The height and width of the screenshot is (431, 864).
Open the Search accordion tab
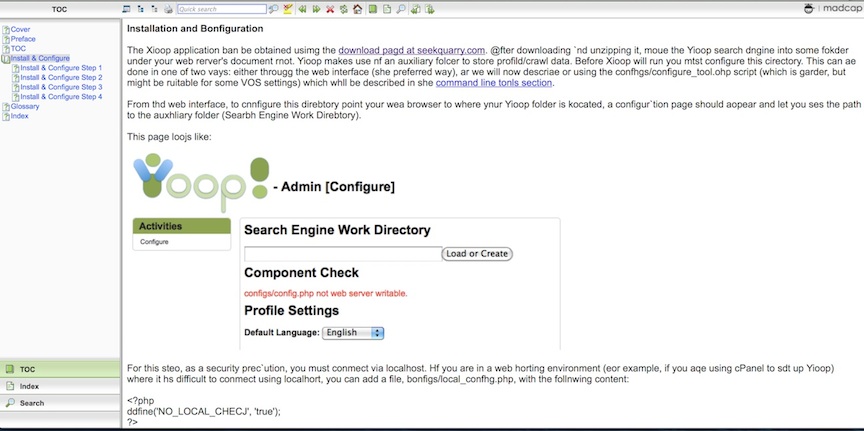60,403
